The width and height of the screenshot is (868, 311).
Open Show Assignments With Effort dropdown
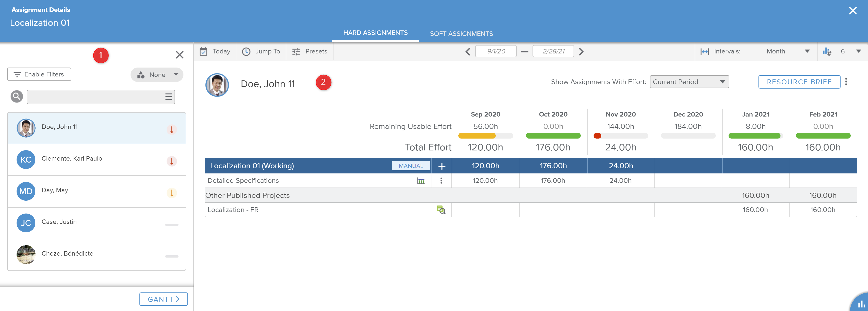point(689,82)
